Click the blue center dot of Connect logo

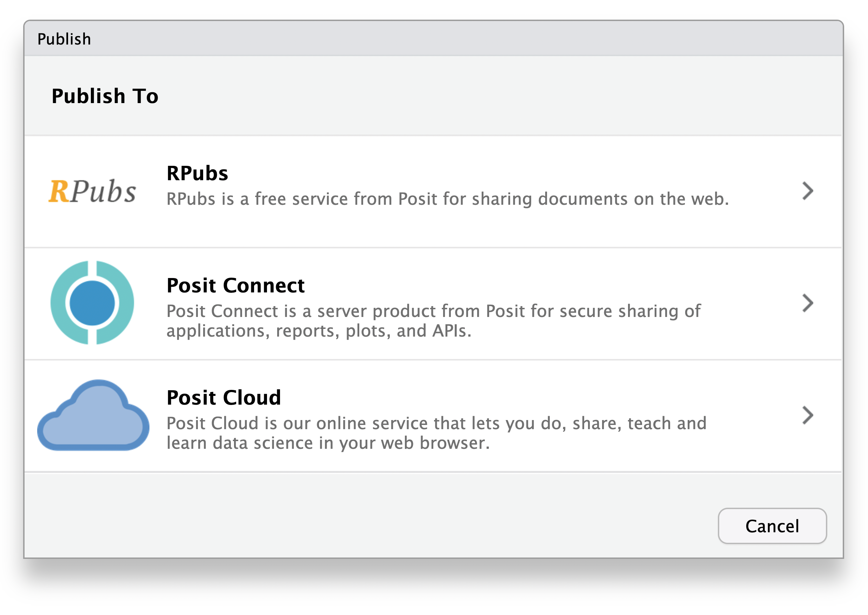click(x=92, y=303)
